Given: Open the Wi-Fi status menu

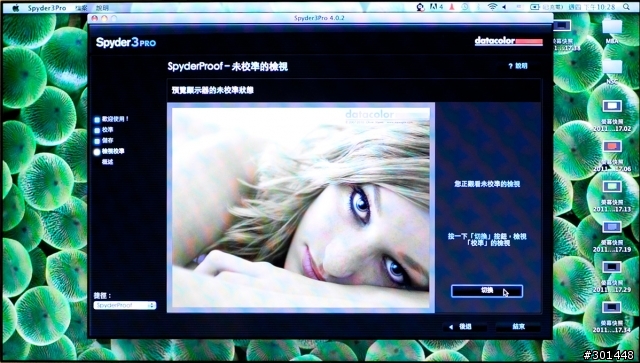Looking at the screenshot, I should pos(493,7).
